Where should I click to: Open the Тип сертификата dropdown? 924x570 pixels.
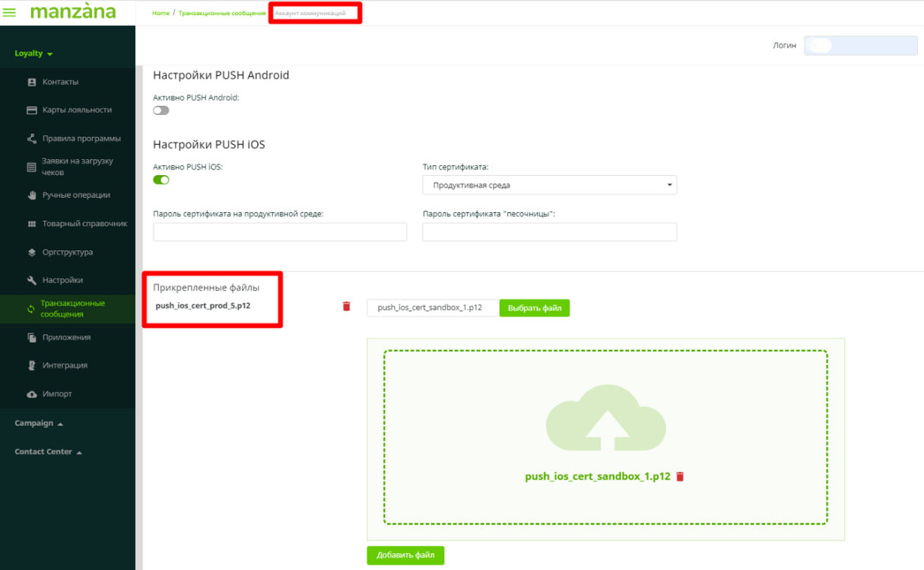pyautogui.click(x=549, y=185)
